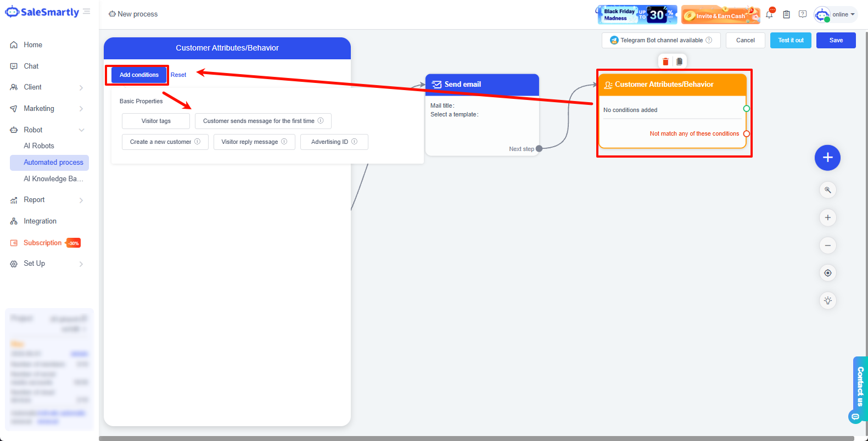Copy the selected node with duplicate icon
Viewport: 868px width, 441px height.
[x=679, y=62]
